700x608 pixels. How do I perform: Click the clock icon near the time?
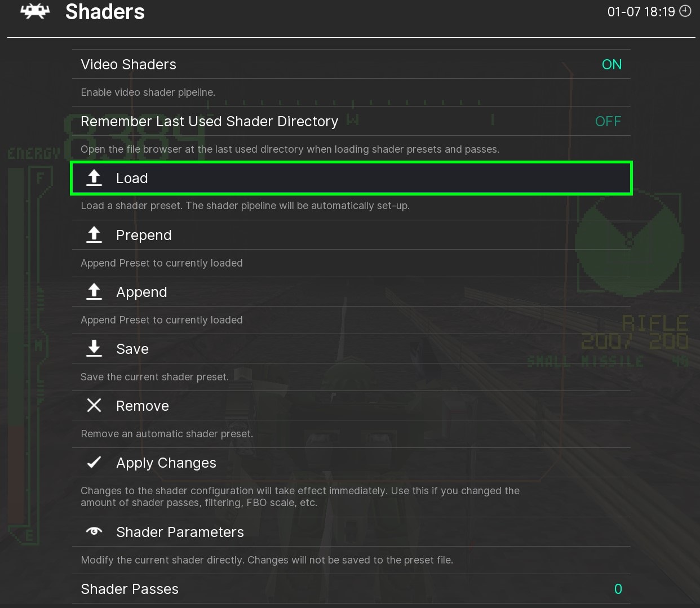click(685, 11)
